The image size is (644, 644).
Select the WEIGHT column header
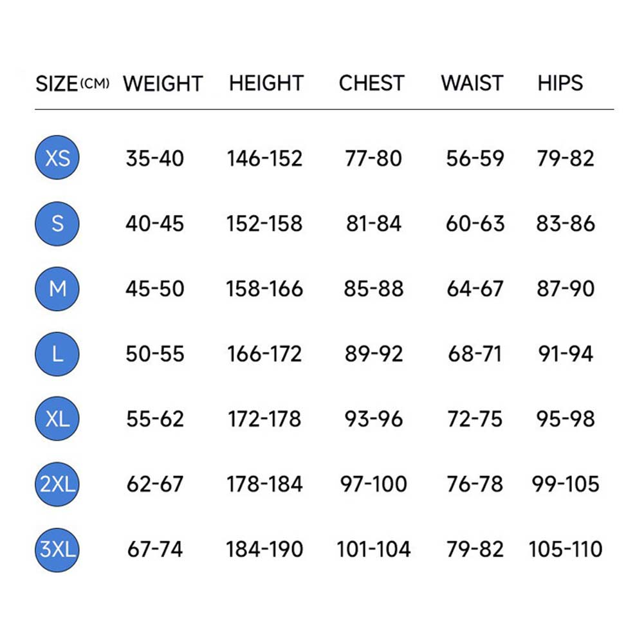pyautogui.click(x=163, y=84)
